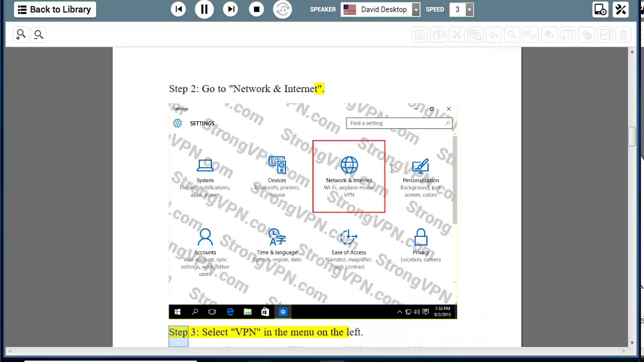This screenshot has width=644, height=362.
Task: Click the Store bag icon in embedded taskbar
Action: click(x=265, y=312)
